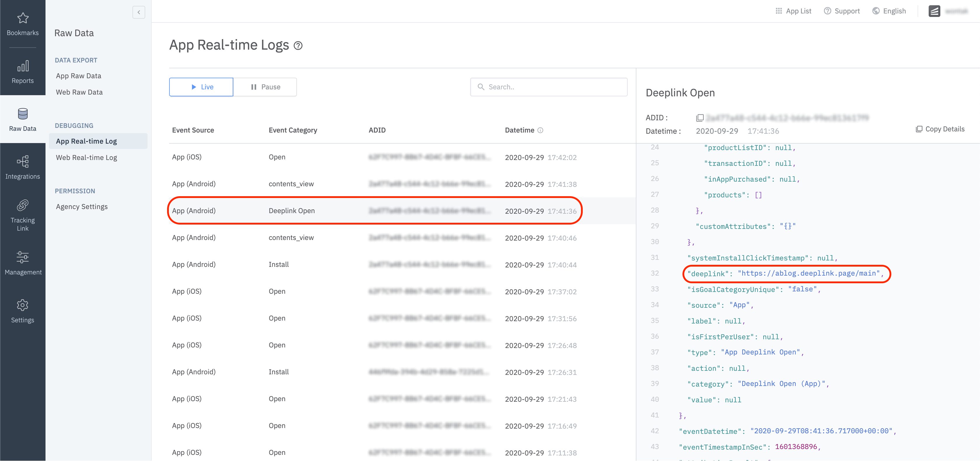Change language from English
The image size is (980, 461).
click(x=889, y=11)
